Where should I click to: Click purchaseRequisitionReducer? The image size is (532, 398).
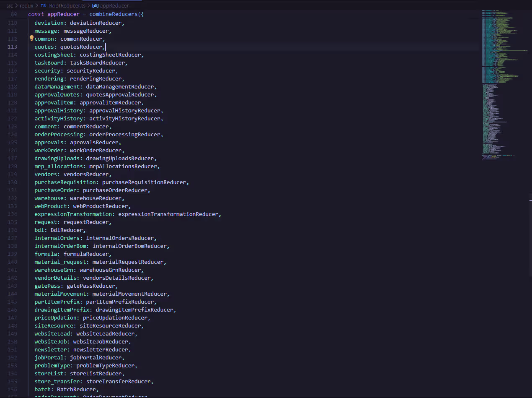click(x=144, y=182)
